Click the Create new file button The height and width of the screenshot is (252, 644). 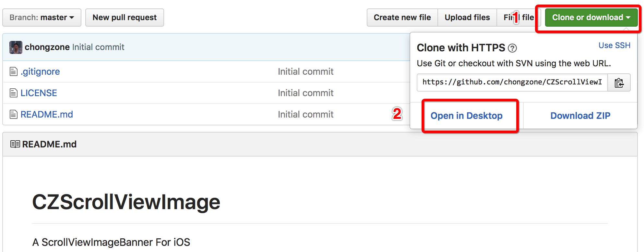pos(402,18)
